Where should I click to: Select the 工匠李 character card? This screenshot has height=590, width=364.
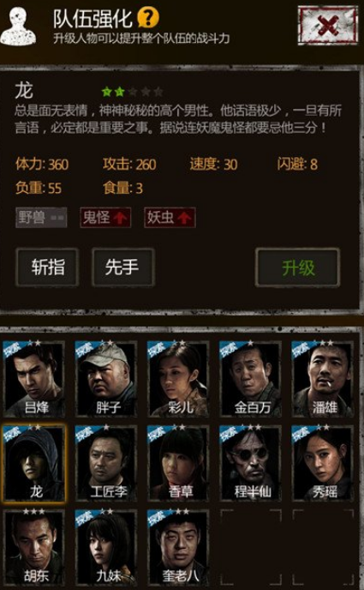tap(106, 463)
